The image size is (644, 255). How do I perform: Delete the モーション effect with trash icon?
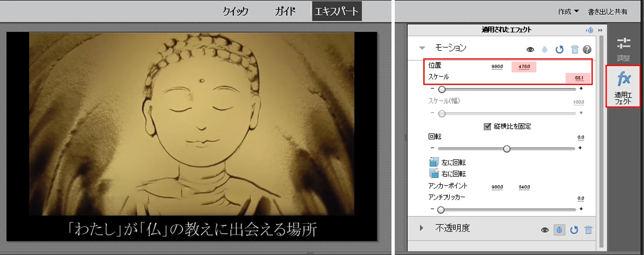coord(575,50)
